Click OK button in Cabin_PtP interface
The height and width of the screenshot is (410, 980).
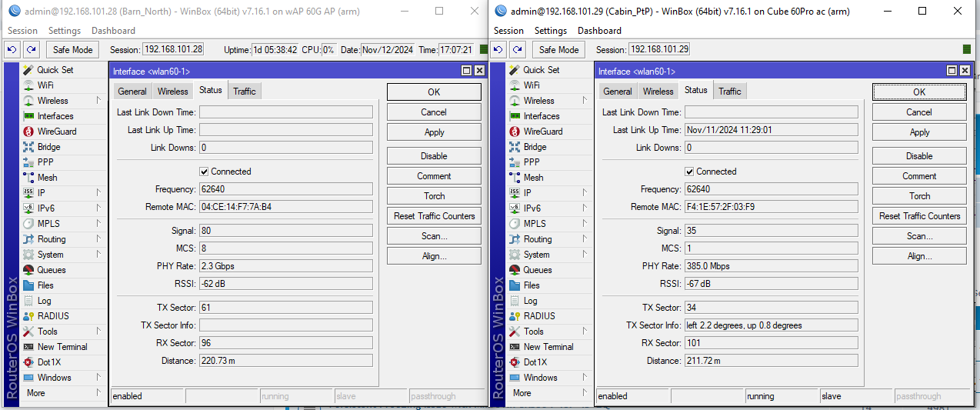(919, 92)
